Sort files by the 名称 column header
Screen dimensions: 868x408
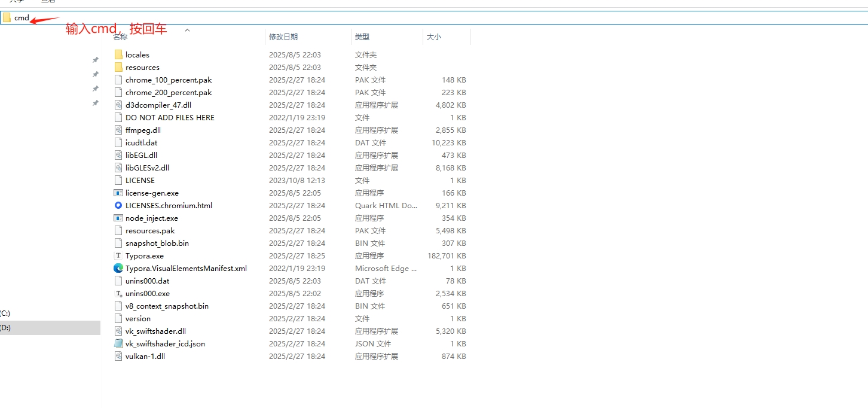[x=120, y=37]
